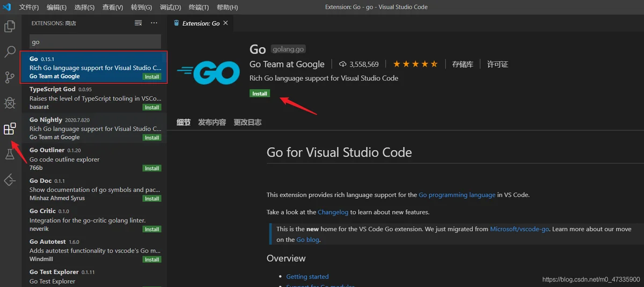Install Go Doc extension

(x=152, y=198)
